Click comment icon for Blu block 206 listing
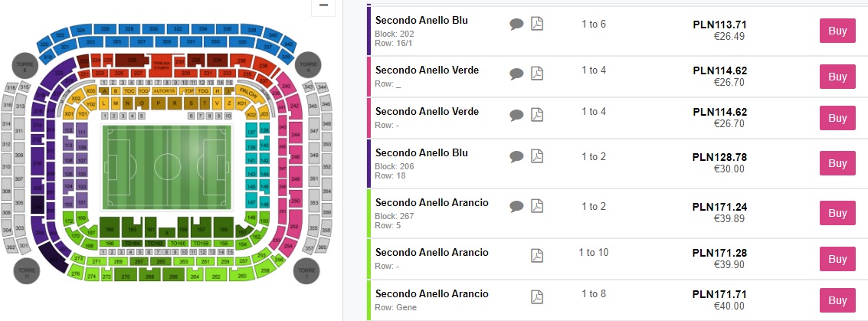This screenshot has width=868, height=321. (x=516, y=157)
